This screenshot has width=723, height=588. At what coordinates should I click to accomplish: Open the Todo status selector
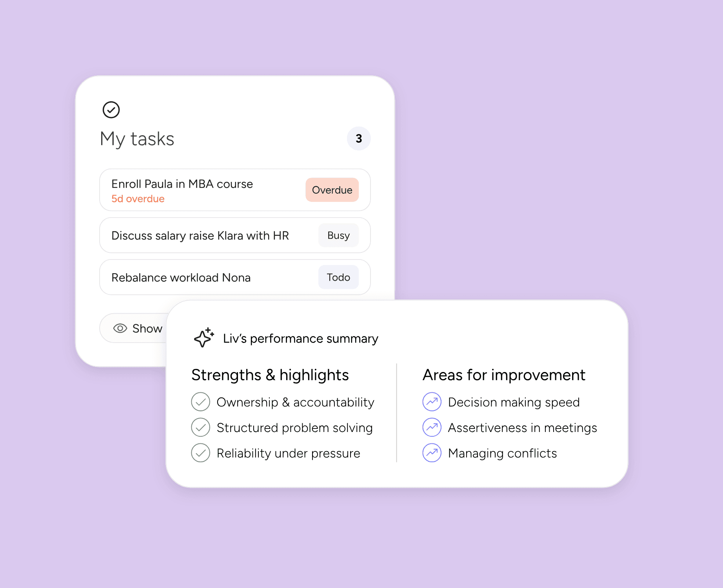(338, 277)
